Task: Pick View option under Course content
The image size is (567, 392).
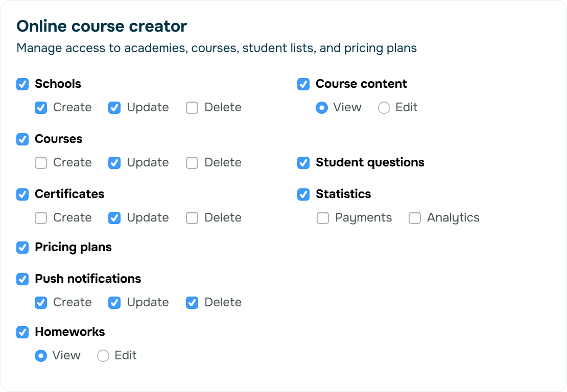Action: pyautogui.click(x=322, y=108)
